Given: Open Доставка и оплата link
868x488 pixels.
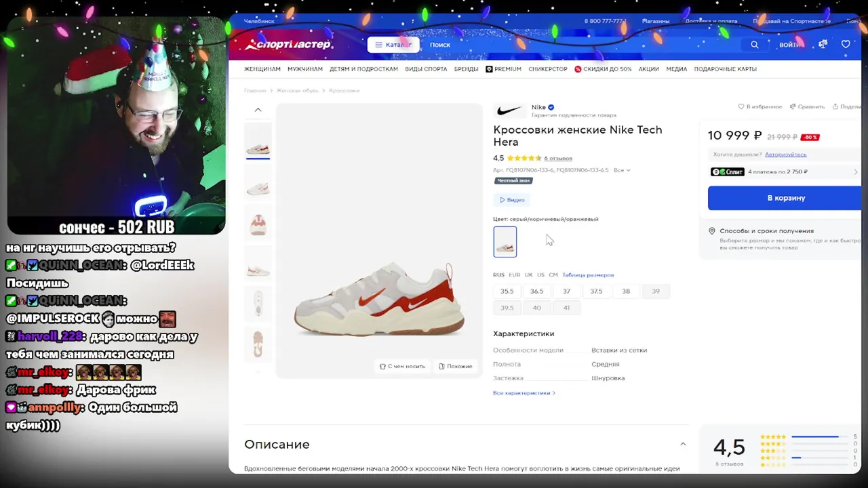Looking at the screenshot, I should 711,21.
